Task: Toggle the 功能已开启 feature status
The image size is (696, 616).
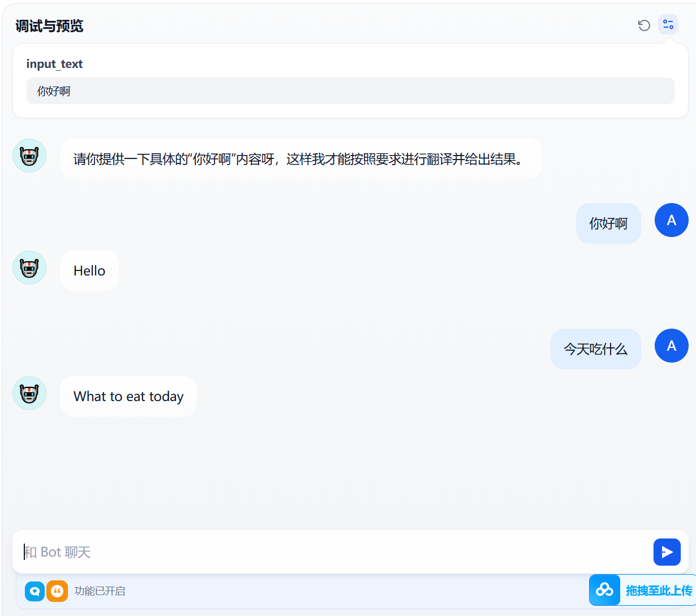Action: 100,591
